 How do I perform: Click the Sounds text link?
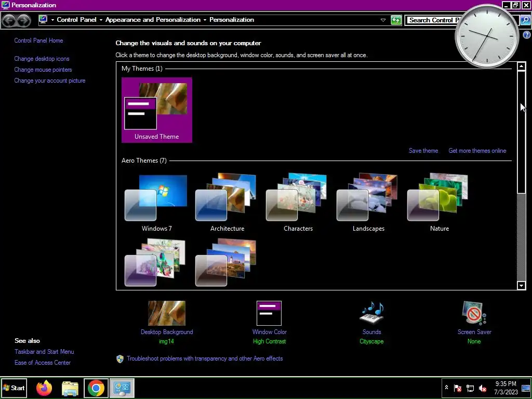pos(372,332)
